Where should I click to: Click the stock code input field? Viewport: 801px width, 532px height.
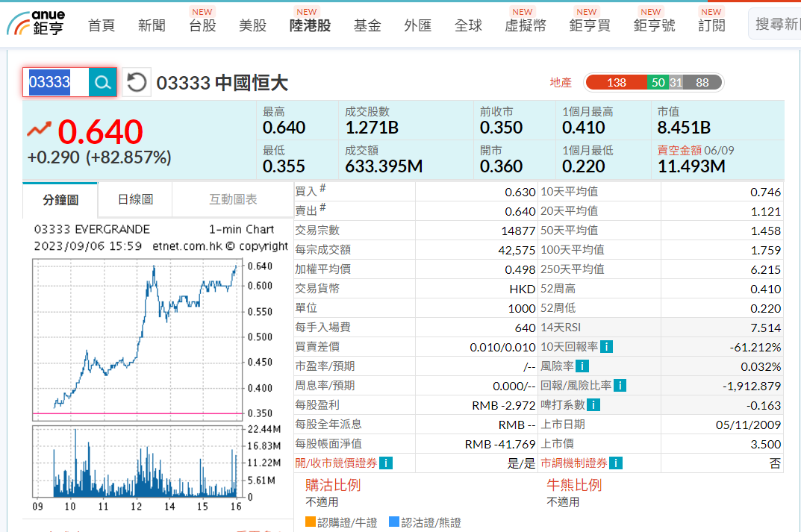point(56,82)
